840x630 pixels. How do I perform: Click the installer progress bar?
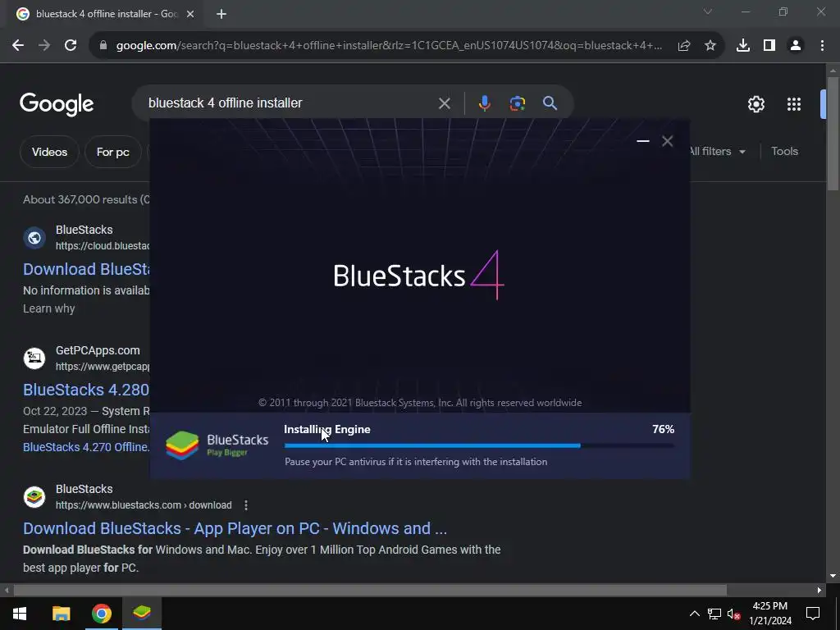[479, 445]
